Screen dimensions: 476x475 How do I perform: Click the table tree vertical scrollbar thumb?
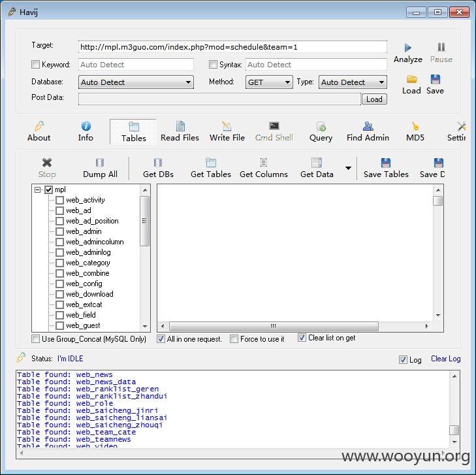[x=144, y=221]
